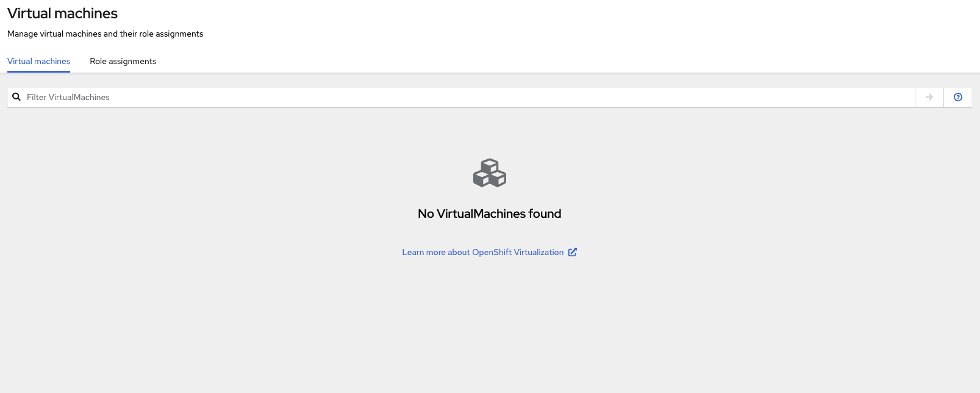
Task: Open the filter help question-mark icon
Action: pyautogui.click(x=957, y=97)
